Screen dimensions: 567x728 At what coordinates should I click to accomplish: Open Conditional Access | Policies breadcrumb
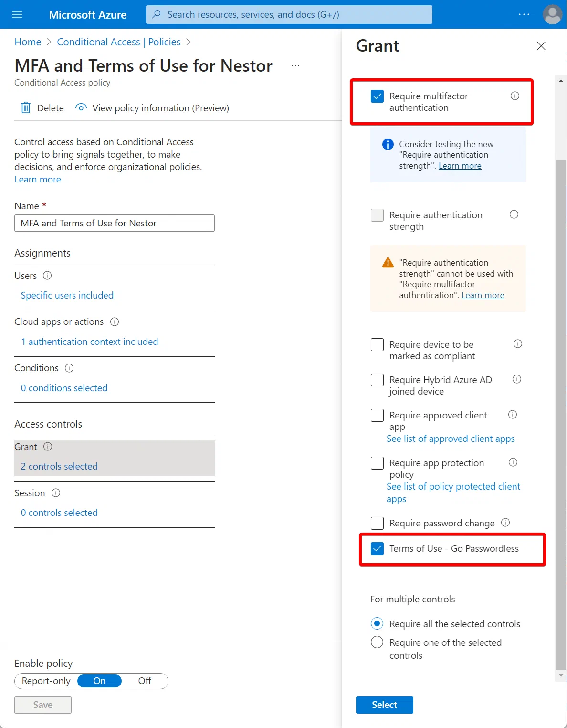coord(119,42)
